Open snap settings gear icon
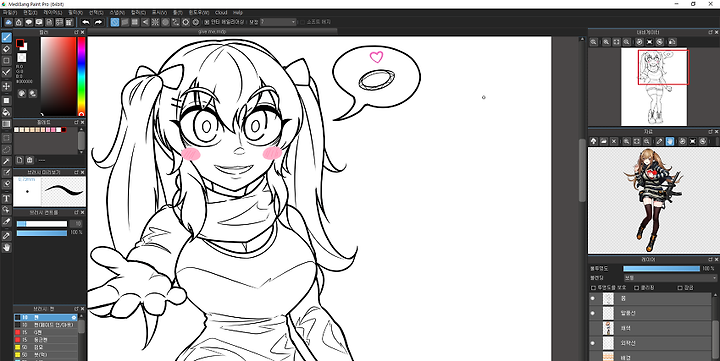The height and width of the screenshot is (361, 720). point(196,22)
